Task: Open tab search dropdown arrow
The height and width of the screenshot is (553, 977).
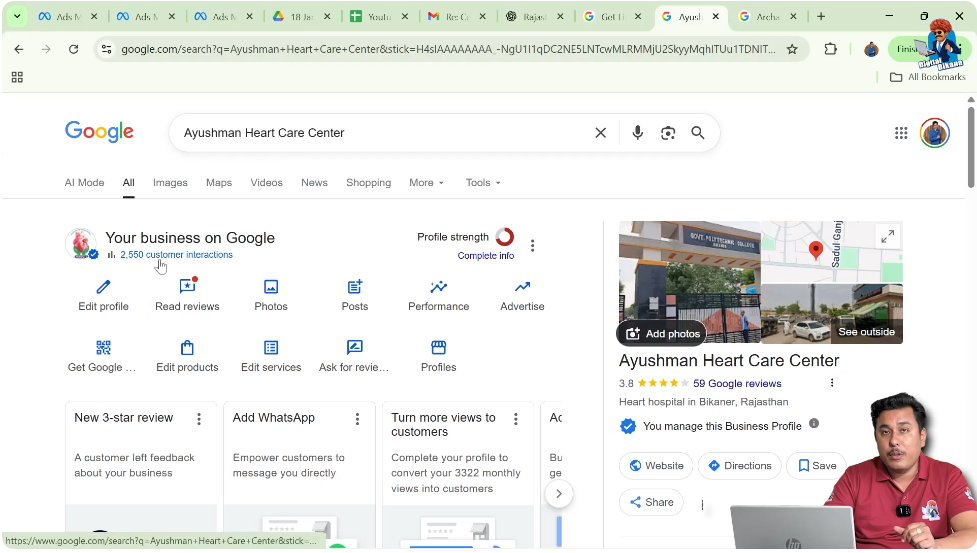Action: (17, 17)
